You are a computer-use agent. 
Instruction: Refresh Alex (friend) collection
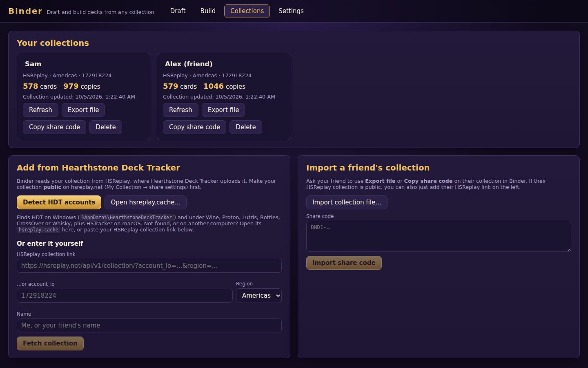(180, 110)
